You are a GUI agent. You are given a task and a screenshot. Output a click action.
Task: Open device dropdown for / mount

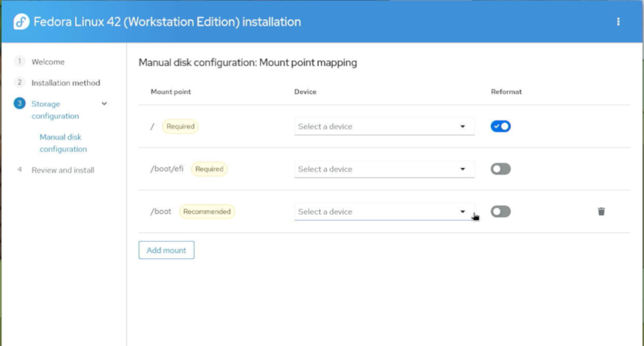point(385,126)
